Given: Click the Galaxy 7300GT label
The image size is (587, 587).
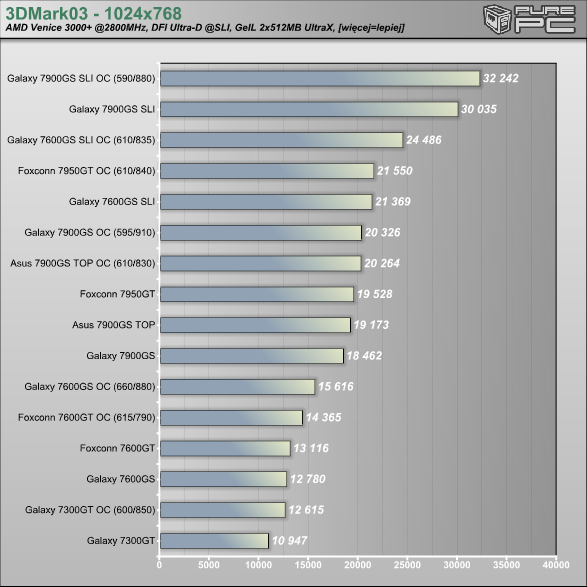Looking at the screenshot, I should 121,541.
